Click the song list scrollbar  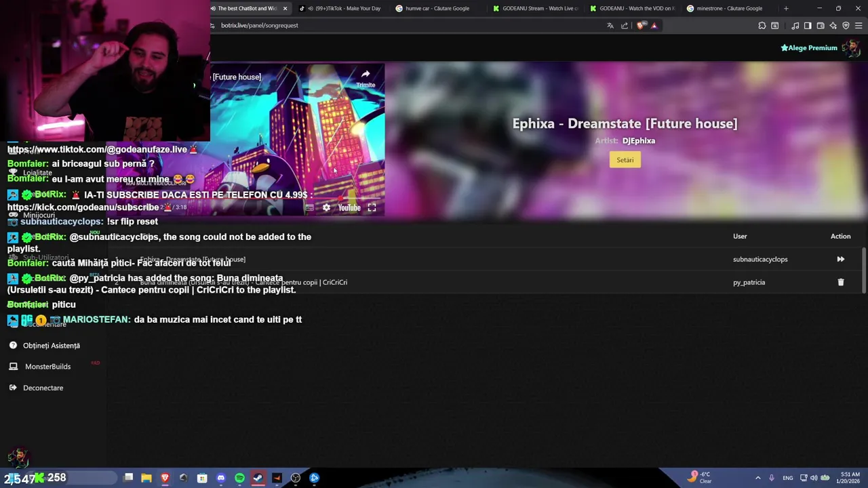[864, 270]
